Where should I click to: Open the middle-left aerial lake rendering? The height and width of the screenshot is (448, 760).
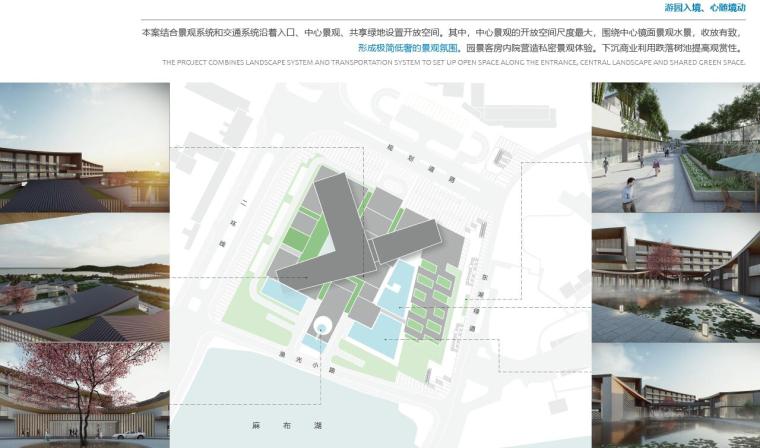pos(85,276)
